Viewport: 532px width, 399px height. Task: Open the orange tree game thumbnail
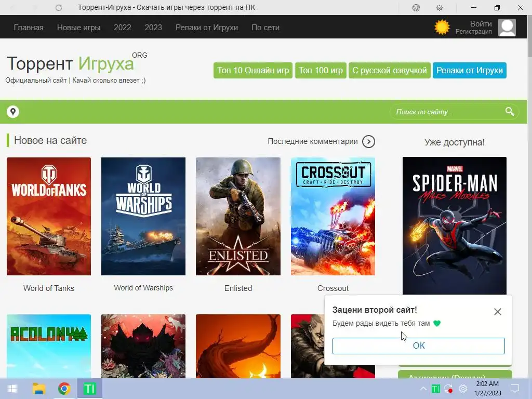(238, 346)
